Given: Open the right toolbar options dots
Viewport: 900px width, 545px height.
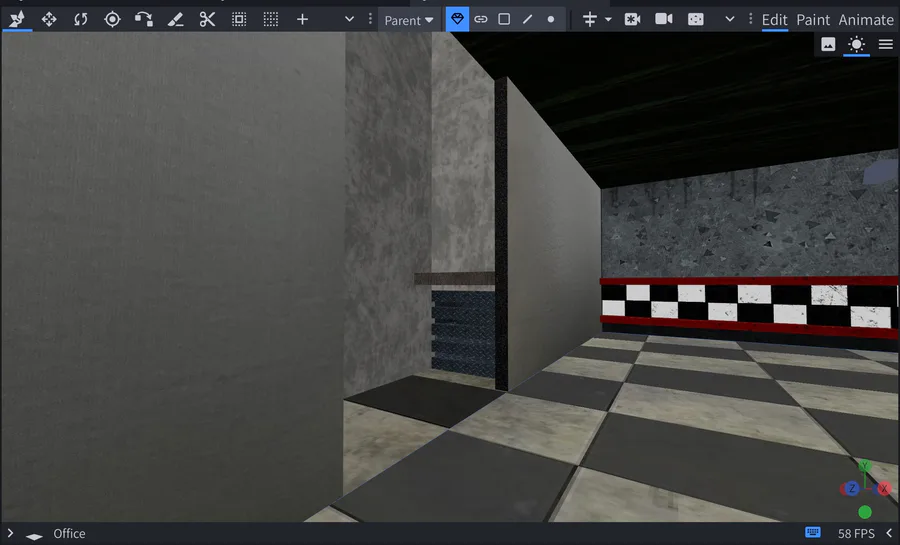Looking at the screenshot, I should (750, 19).
